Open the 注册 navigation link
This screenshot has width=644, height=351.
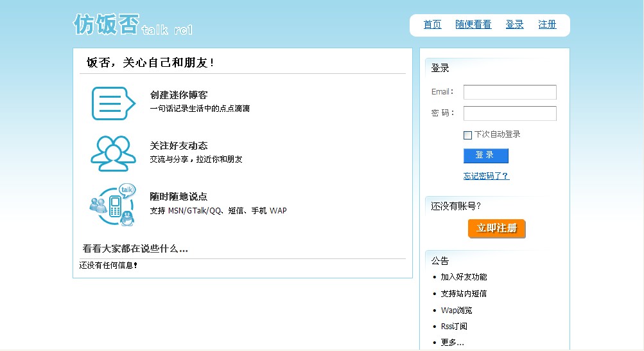(x=548, y=24)
